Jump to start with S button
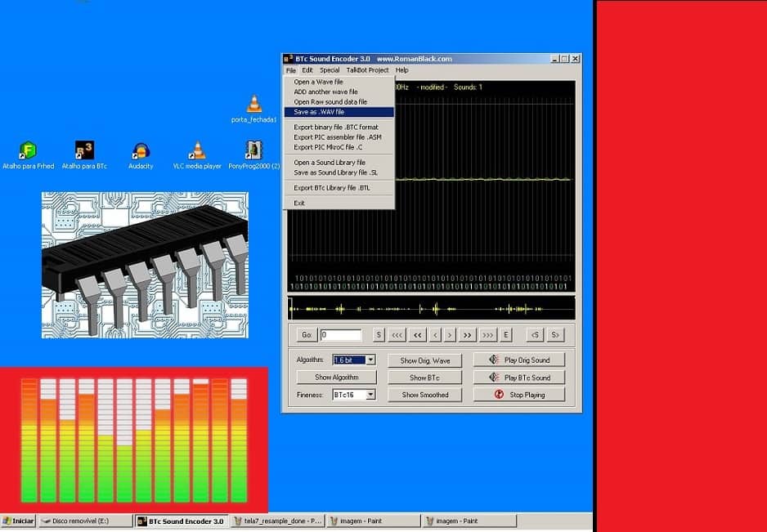Image resolution: width=767 pixels, height=532 pixels. point(378,335)
